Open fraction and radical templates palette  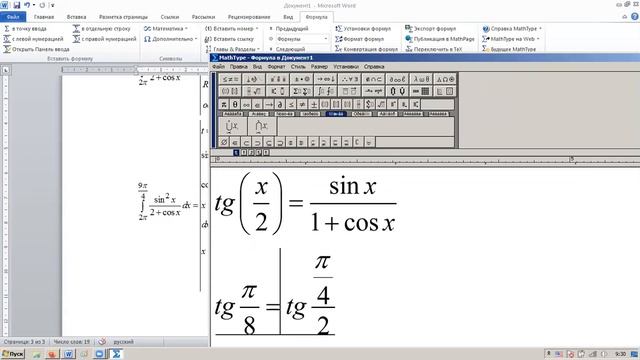[254, 91]
